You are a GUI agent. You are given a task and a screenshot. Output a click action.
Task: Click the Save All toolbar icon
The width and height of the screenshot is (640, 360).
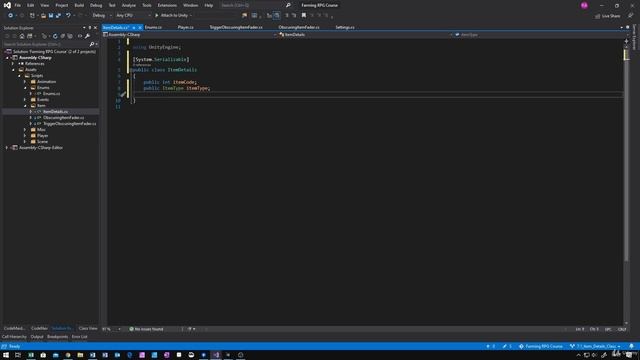pyautogui.click(x=58, y=16)
